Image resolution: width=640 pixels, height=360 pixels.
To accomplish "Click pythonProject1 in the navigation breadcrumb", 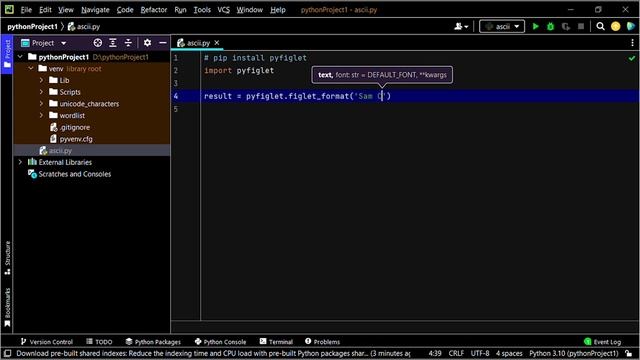I will click(32, 27).
